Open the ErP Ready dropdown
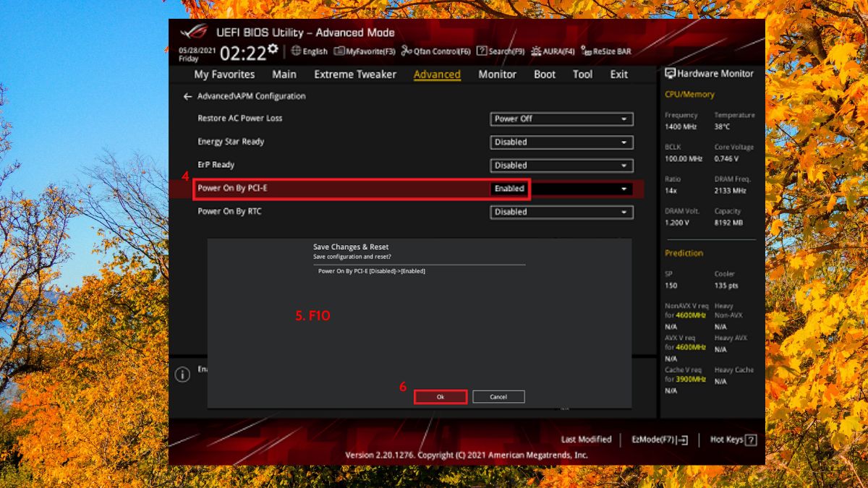Viewport: 868px width, 488px height. [561, 165]
